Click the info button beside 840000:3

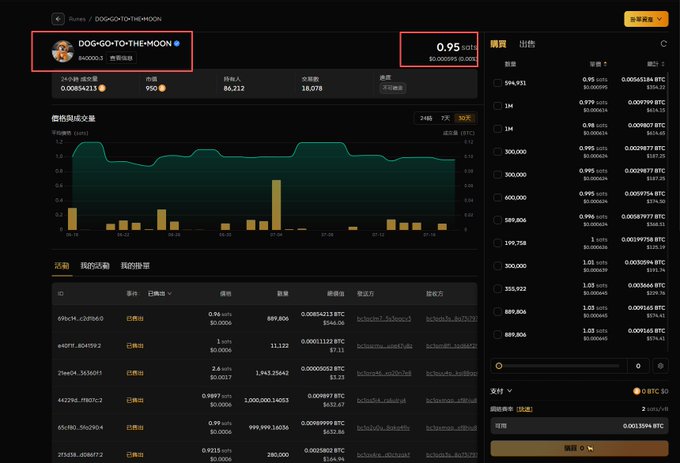[x=121, y=58]
